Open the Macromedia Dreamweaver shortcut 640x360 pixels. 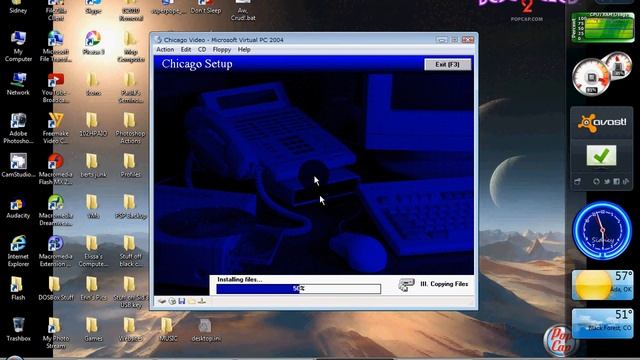click(x=56, y=210)
